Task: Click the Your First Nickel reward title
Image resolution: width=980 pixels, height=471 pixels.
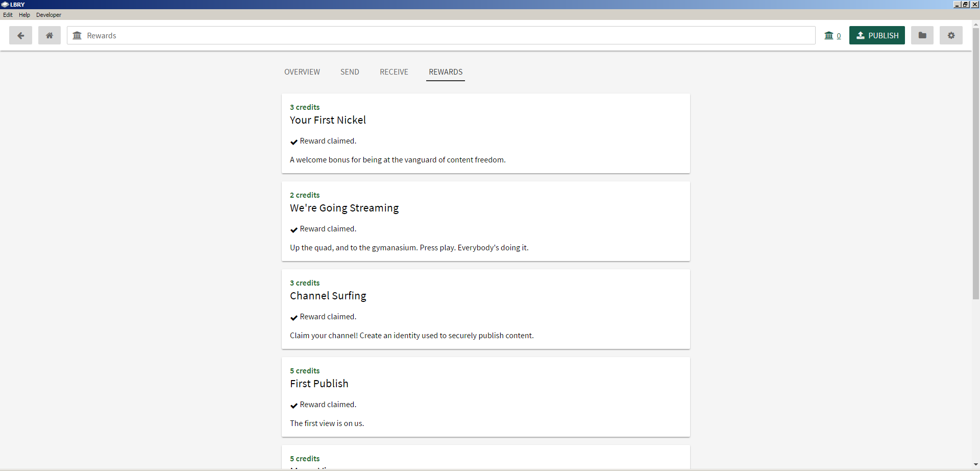Action: tap(328, 120)
